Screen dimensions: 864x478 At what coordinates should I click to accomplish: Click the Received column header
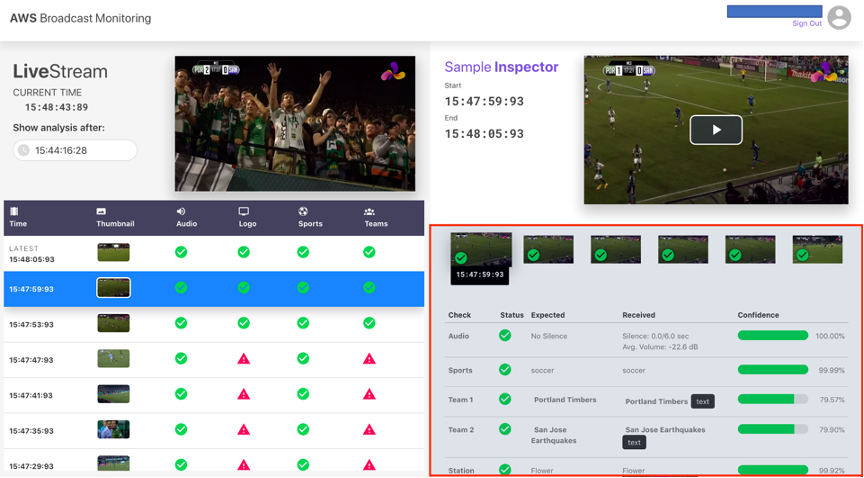pyautogui.click(x=639, y=315)
